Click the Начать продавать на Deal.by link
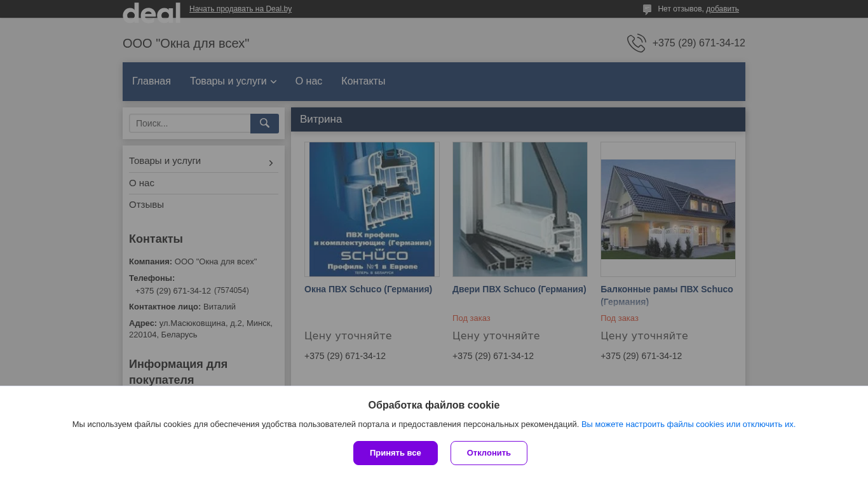The height and width of the screenshot is (488, 868). [240, 9]
